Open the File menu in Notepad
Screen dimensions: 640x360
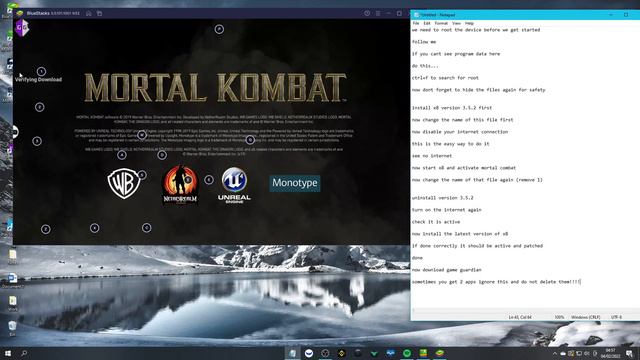(x=416, y=23)
